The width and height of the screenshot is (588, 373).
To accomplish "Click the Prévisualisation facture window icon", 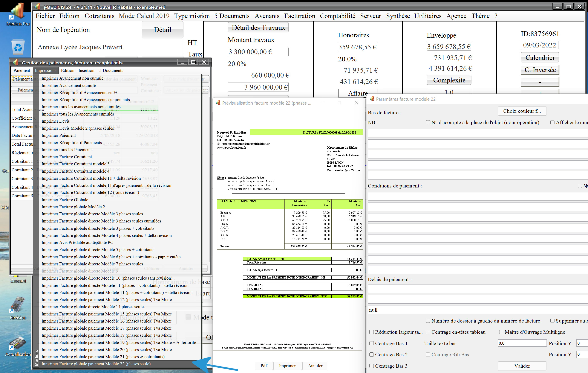I will [218, 103].
